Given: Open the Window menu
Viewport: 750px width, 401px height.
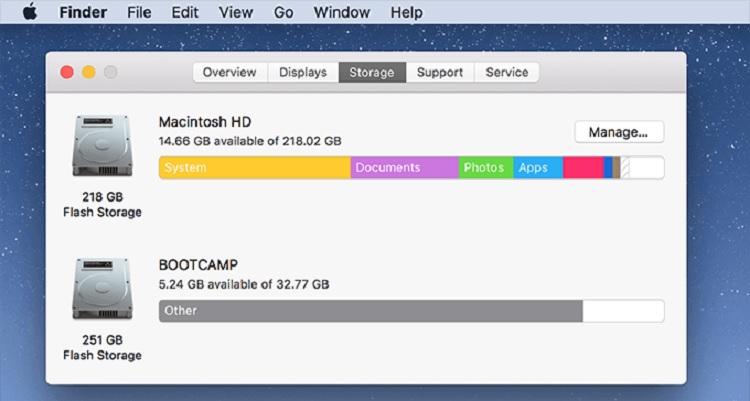Looking at the screenshot, I should [342, 12].
